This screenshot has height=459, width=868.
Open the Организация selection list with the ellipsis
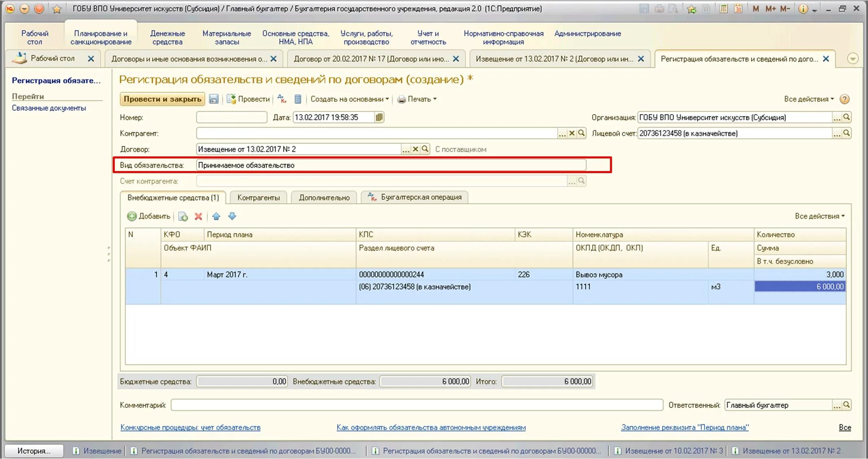click(x=837, y=117)
